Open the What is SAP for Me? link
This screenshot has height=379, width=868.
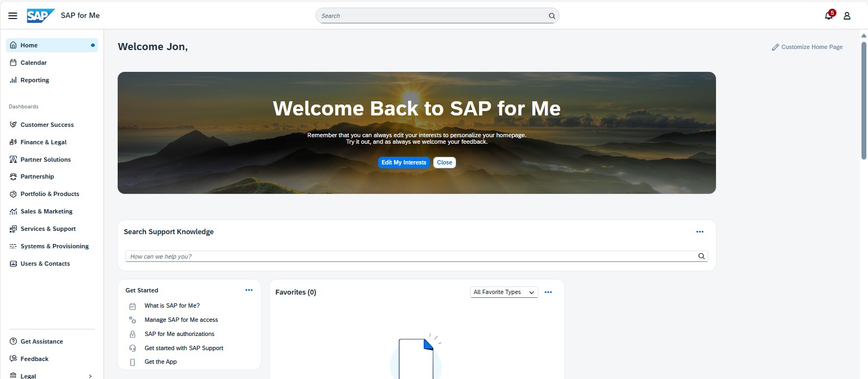tap(172, 305)
